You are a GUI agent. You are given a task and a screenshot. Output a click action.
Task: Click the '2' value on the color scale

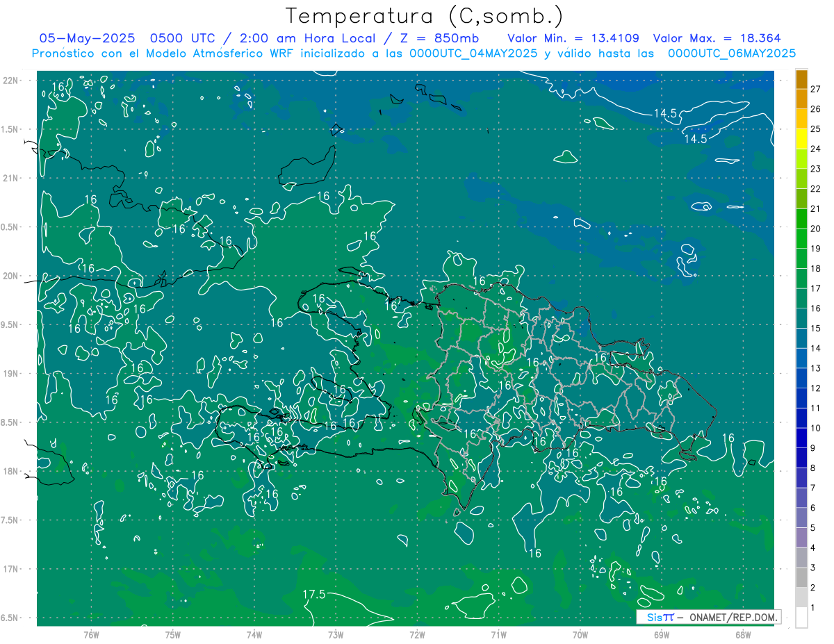tap(813, 588)
